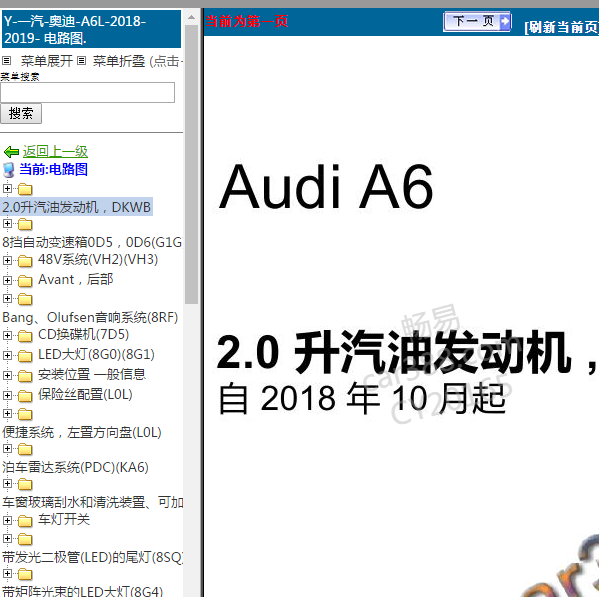This screenshot has height=597, width=599.
Task: Click 菜单折叠 to collapse menus
Action: click(119, 61)
